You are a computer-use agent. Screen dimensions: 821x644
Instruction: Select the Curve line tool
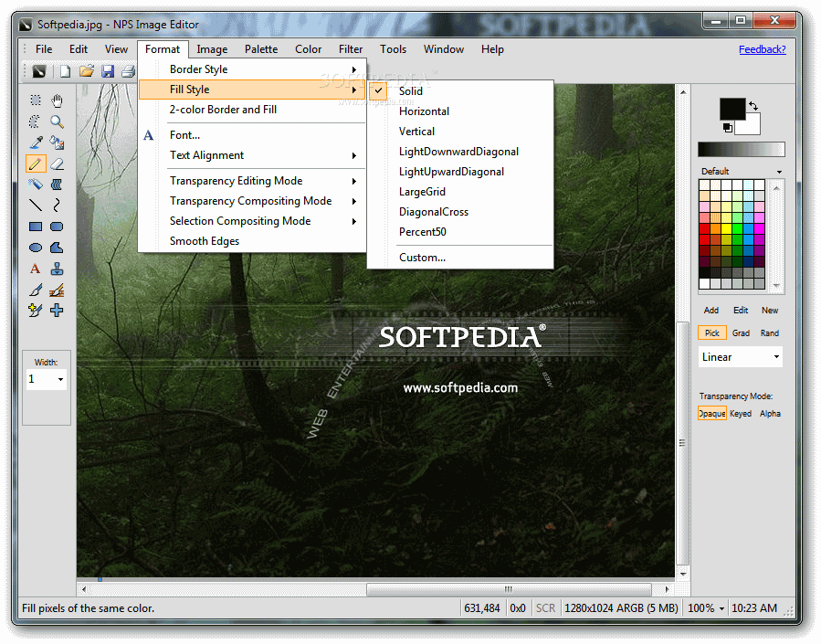pyautogui.click(x=57, y=206)
